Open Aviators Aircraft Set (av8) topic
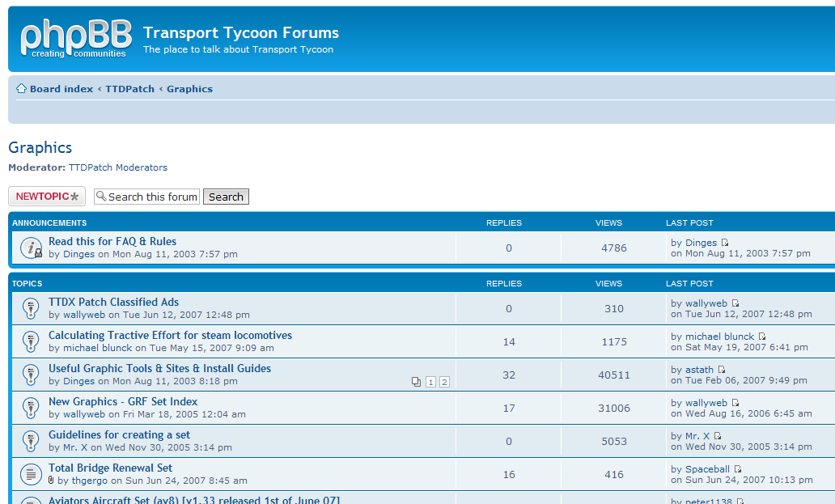This screenshot has width=835, height=504. 194,500
